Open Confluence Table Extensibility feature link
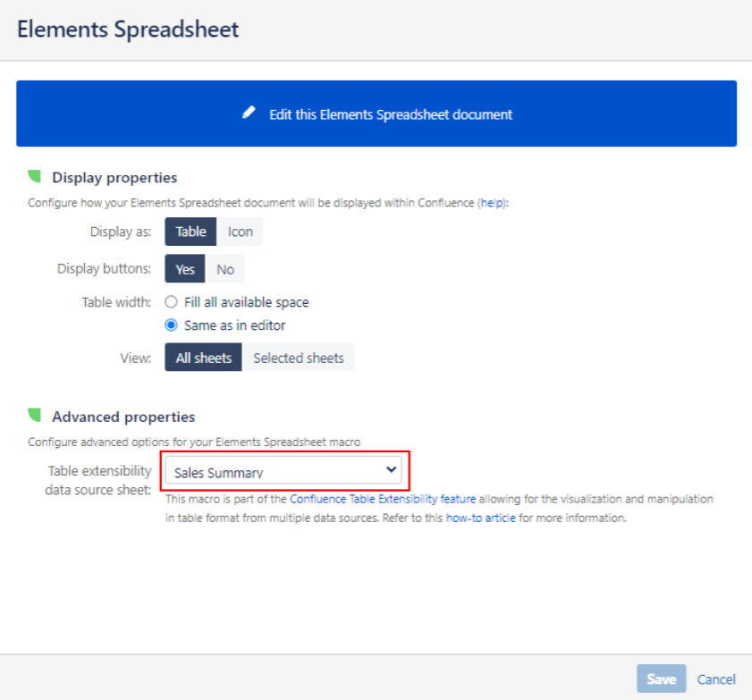752x700 pixels. click(383, 500)
